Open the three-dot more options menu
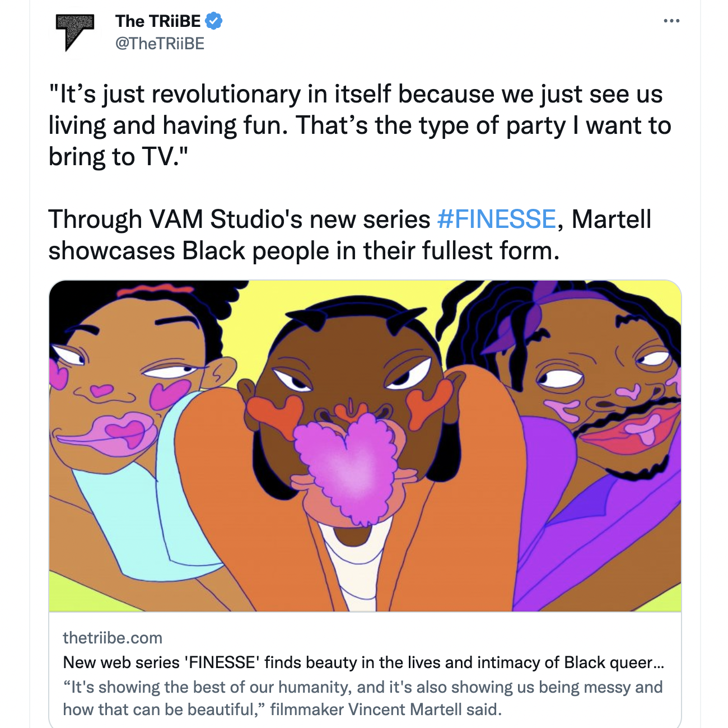Image resolution: width=728 pixels, height=728 pixels. (x=671, y=21)
